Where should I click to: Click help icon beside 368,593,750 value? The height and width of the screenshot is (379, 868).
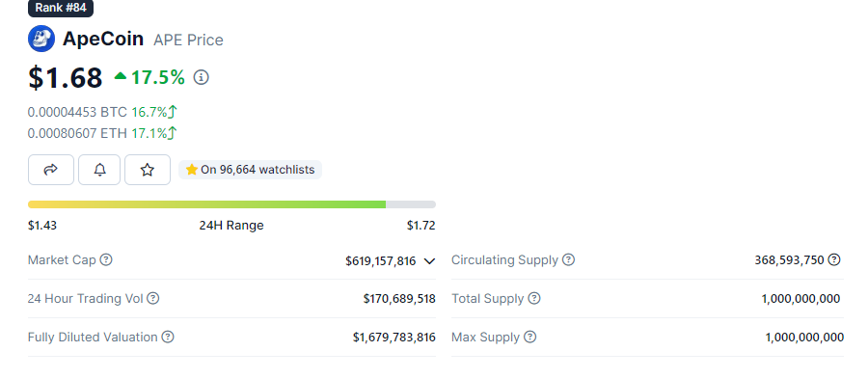coord(834,259)
